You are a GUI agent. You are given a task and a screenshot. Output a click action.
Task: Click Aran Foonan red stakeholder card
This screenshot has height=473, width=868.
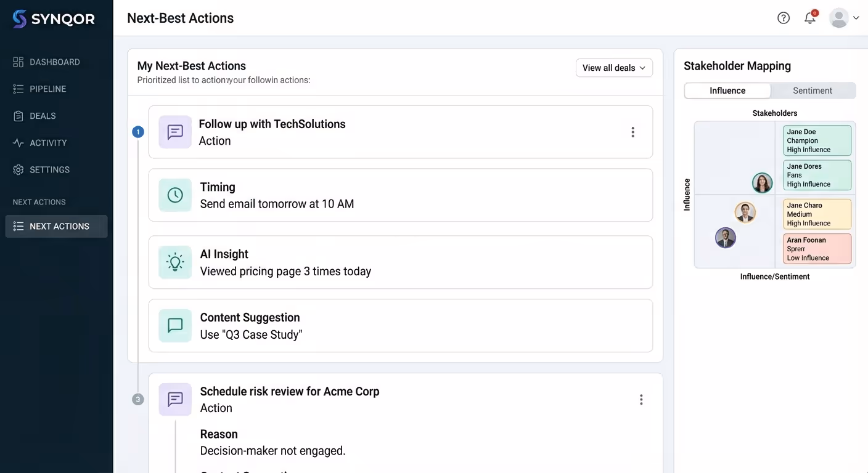coord(817,249)
